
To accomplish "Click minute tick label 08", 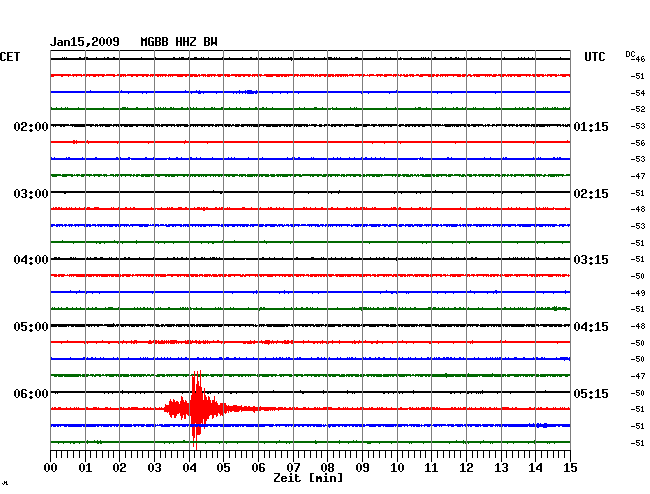I will [x=327, y=467].
